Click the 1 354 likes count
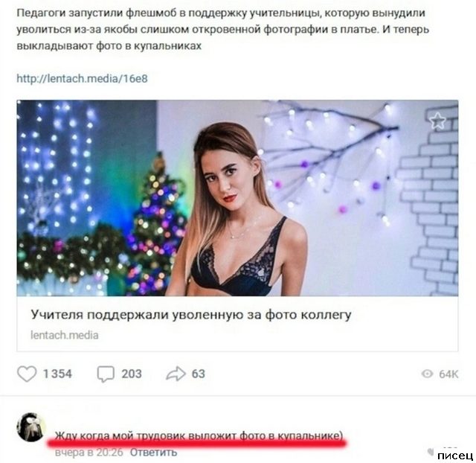The width and height of the screenshot is (476, 463). 57,374
